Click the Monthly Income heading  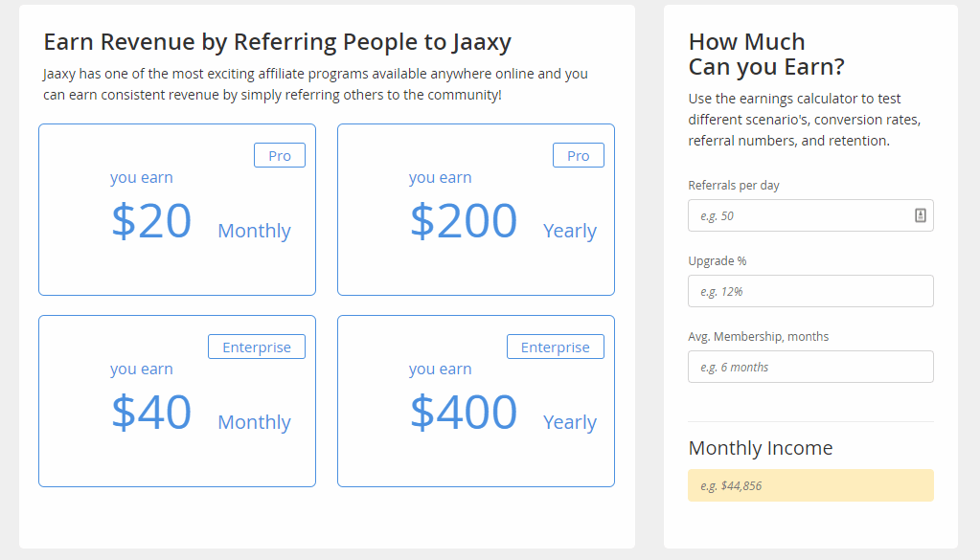point(761,448)
